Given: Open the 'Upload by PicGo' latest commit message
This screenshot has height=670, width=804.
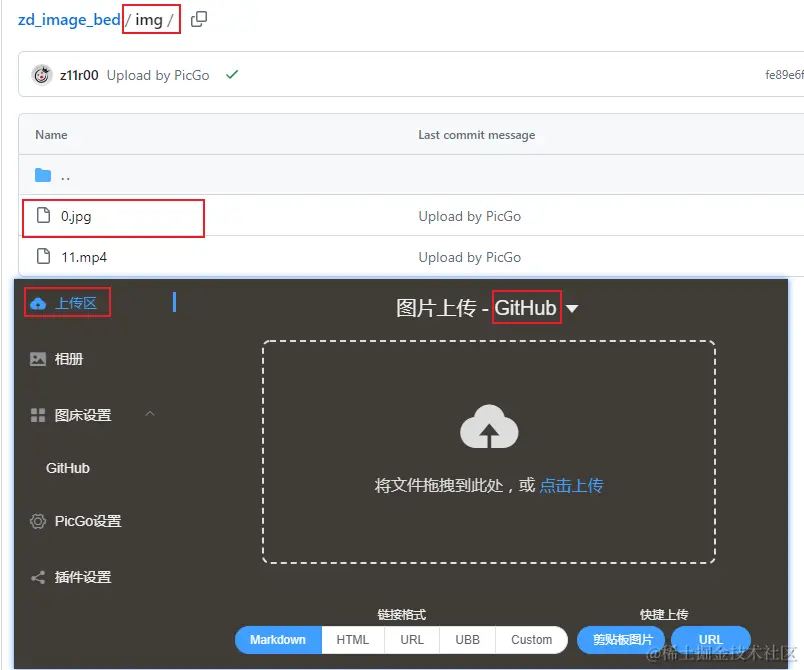Looking at the screenshot, I should pyautogui.click(x=158, y=75).
